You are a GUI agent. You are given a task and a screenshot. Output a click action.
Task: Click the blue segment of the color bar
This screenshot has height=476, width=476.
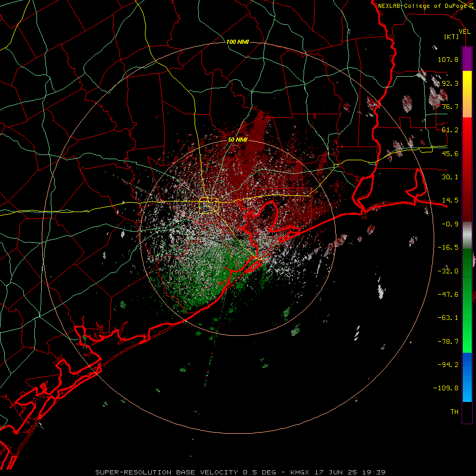coord(467,377)
